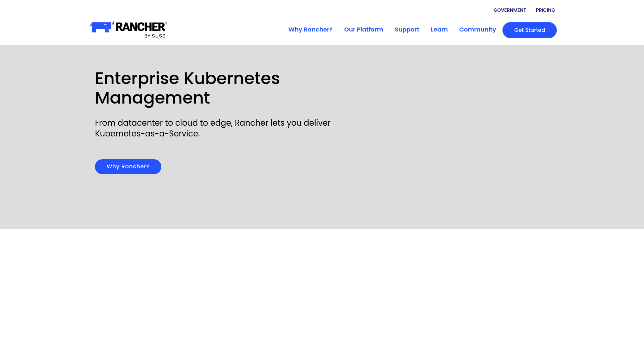Open the Support navigation dropdown
This screenshot has width=644, height=362.
pos(407,29)
